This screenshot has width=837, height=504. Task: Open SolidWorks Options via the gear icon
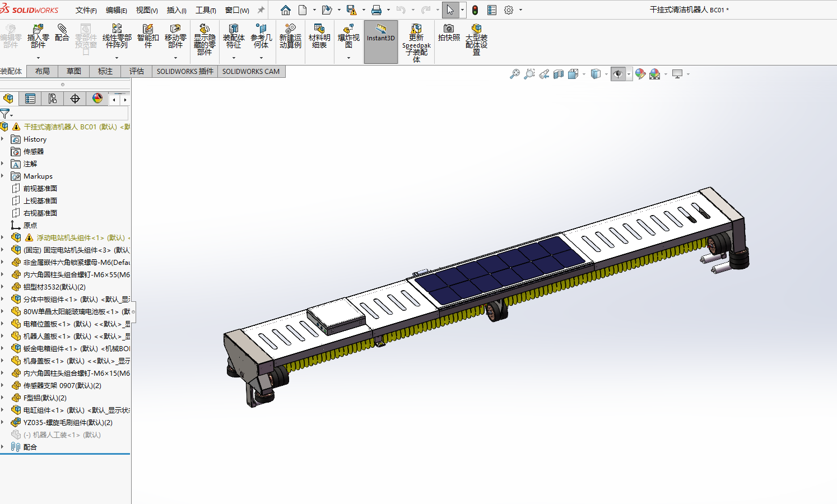click(x=509, y=10)
